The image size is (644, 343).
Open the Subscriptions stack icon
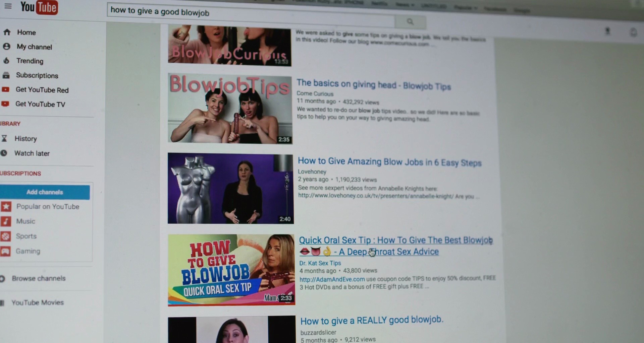(6, 75)
